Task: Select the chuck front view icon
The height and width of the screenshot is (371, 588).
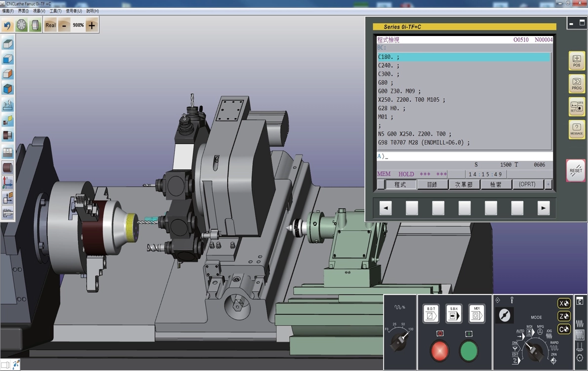Action: pos(22,25)
